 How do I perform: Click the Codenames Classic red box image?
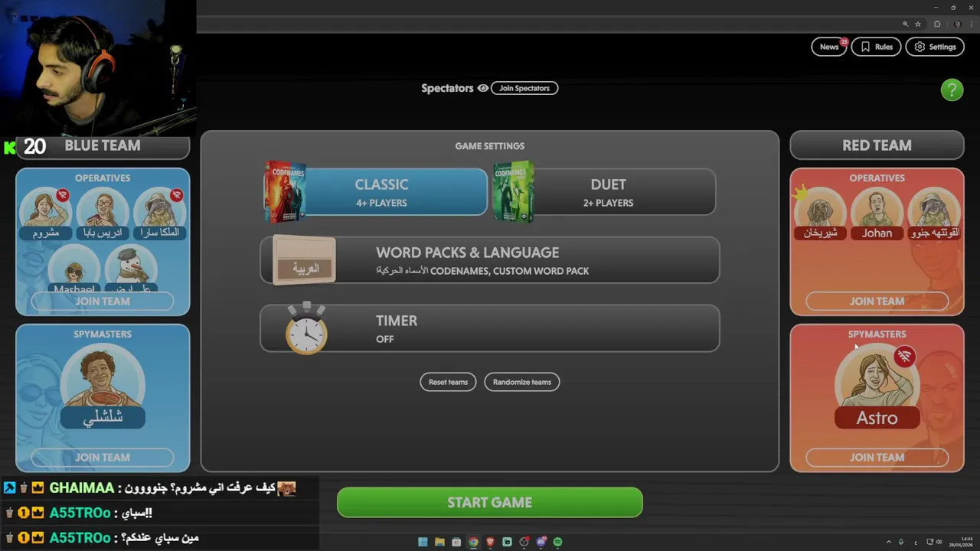pyautogui.click(x=285, y=191)
